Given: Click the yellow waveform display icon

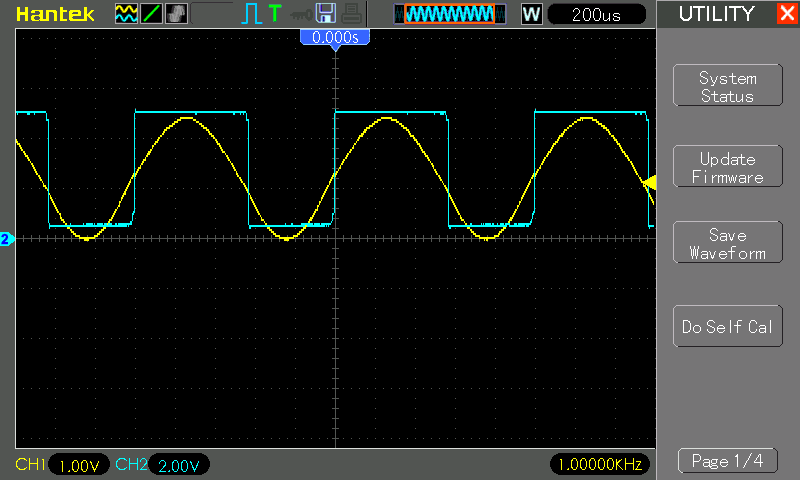Looking at the screenshot, I should pos(126,14).
